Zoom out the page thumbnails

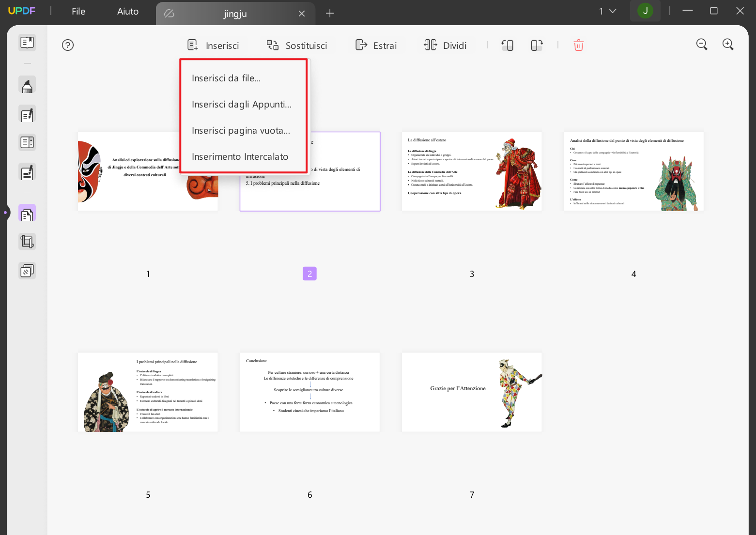coord(702,45)
